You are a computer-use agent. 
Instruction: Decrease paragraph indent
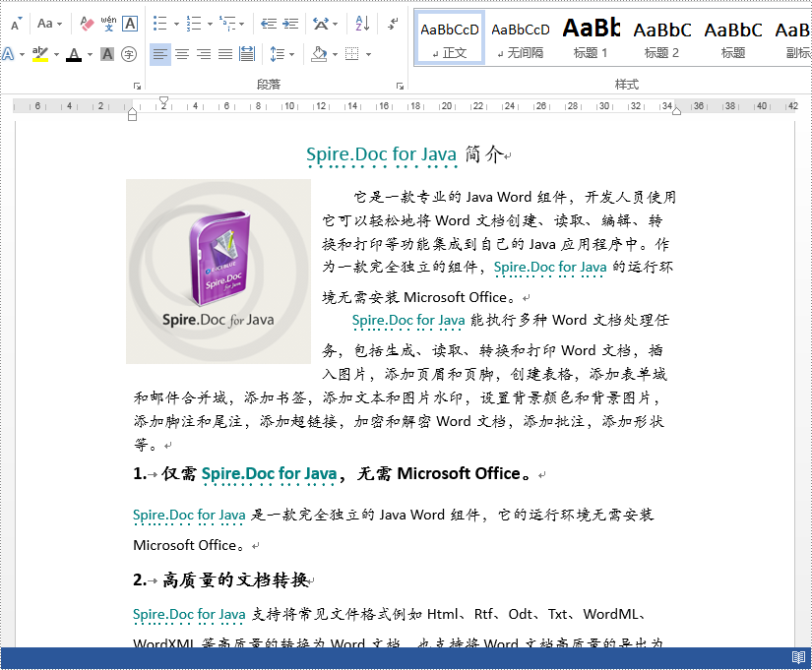(269, 24)
